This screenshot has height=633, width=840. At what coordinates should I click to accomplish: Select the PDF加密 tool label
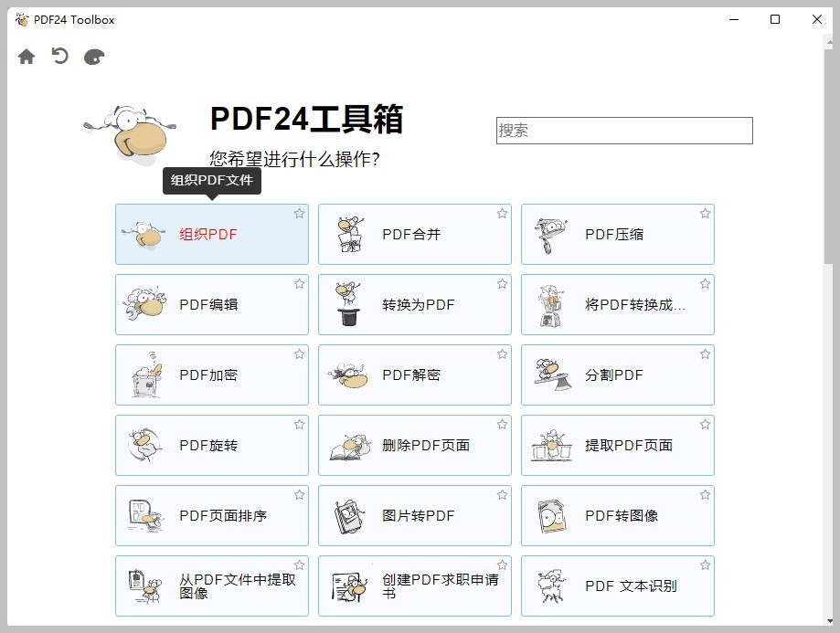(x=208, y=375)
